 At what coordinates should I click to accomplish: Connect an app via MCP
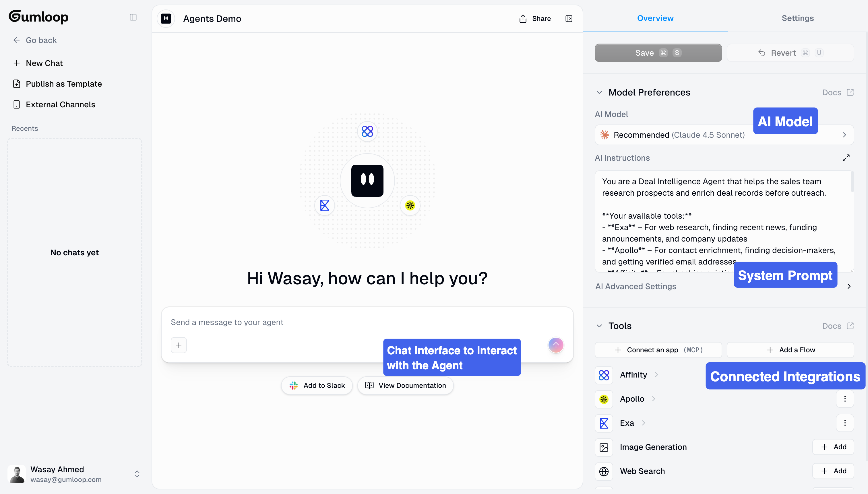(658, 350)
